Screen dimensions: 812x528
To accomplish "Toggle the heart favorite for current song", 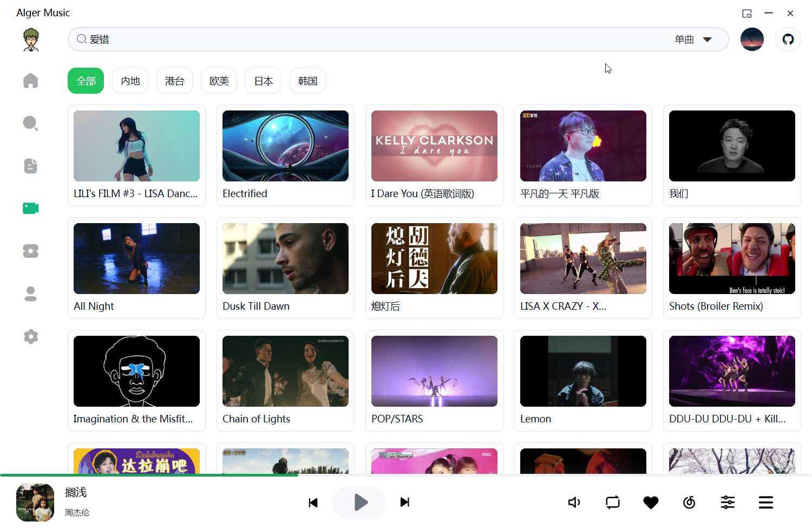I will point(651,503).
